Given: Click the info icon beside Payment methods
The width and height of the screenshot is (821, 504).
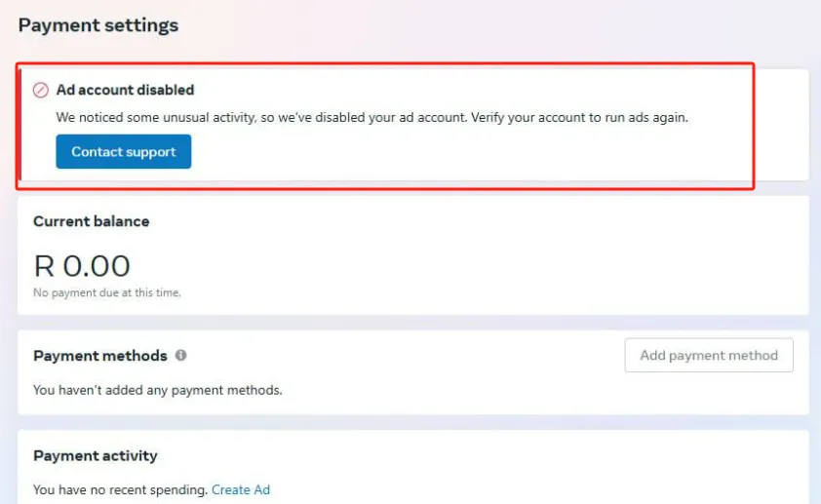Looking at the screenshot, I should click(180, 356).
